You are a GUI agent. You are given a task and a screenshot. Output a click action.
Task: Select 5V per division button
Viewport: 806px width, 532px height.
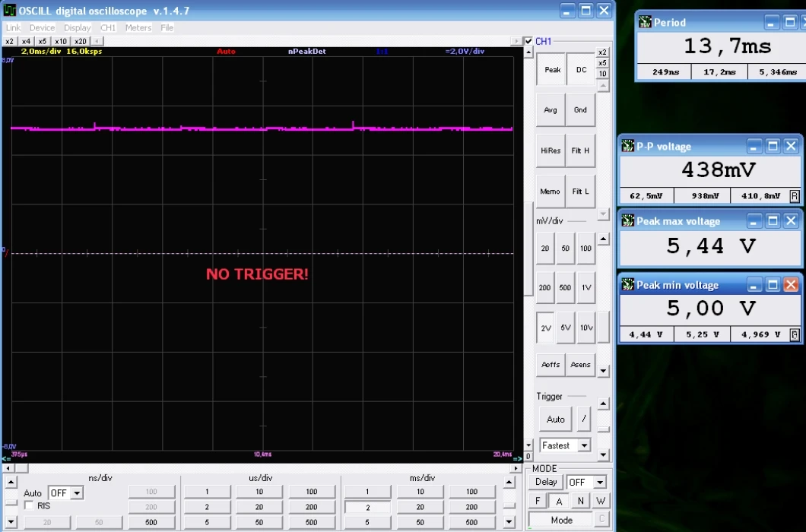(566, 328)
